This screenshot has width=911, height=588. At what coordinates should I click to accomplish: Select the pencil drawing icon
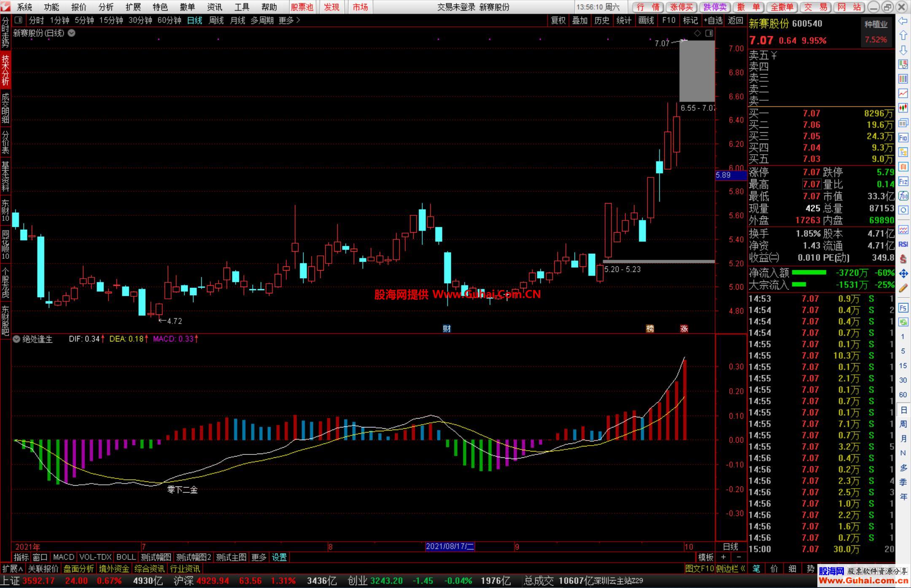(903, 288)
